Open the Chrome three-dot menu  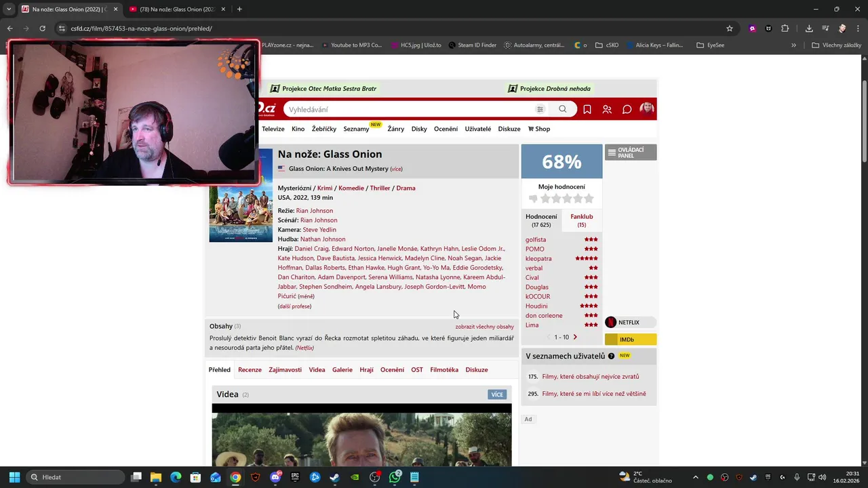click(x=859, y=28)
